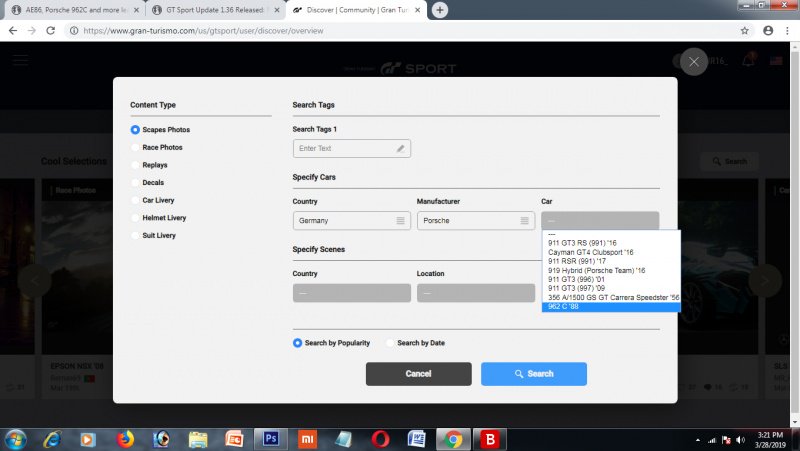Open the hamburger menu on the GT site
This screenshot has width=800, height=451.
(20, 60)
